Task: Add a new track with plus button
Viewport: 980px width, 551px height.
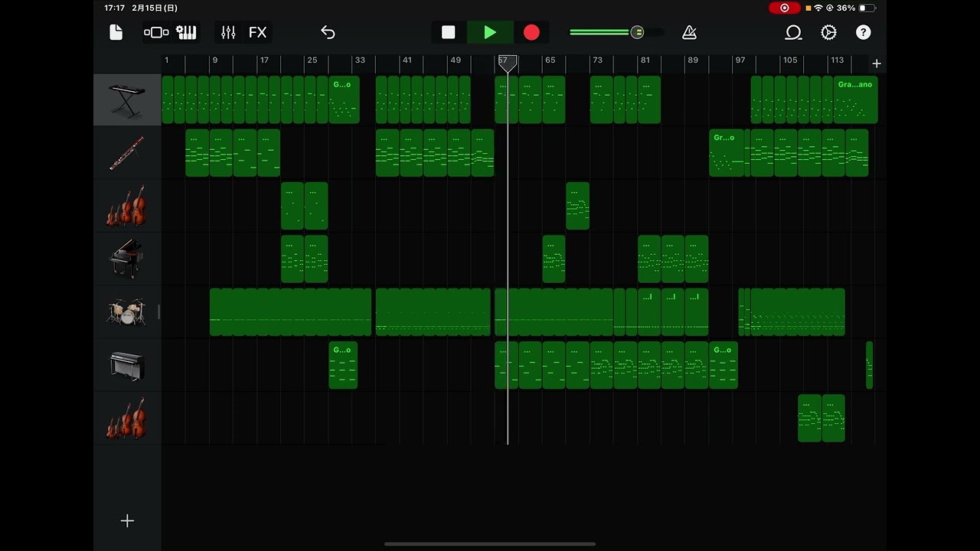Action: point(127,521)
